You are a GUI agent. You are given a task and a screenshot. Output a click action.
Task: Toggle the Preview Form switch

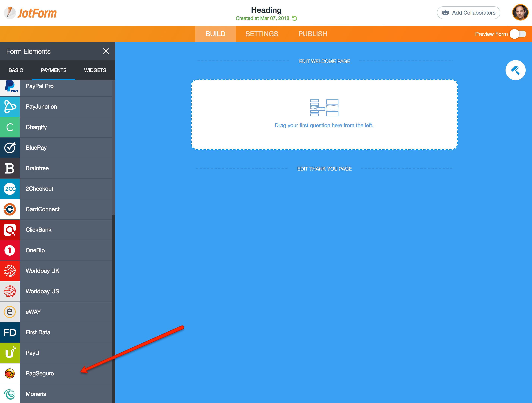point(518,34)
